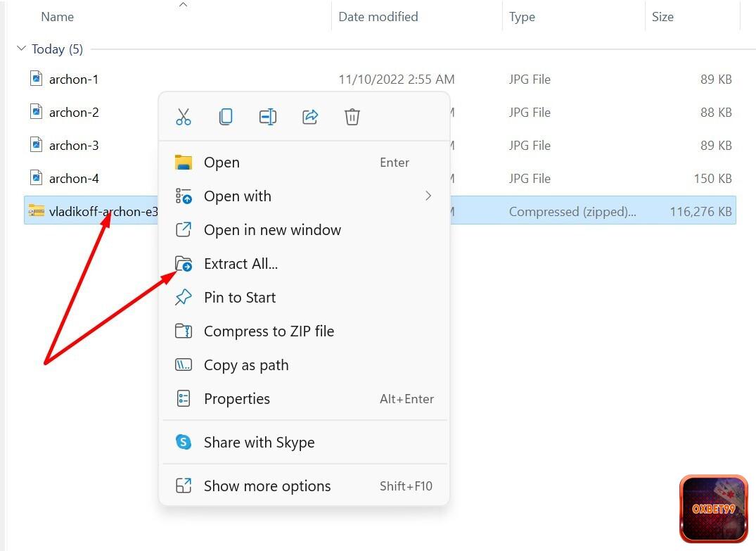The image size is (756, 551).
Task: Click the 116,276 KB size cell
Action: point(700,211)
